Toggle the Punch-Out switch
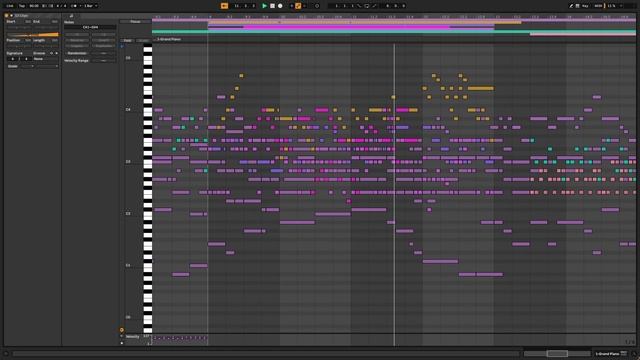This screenshot has width=640, height=360. [x=374, y=6]
